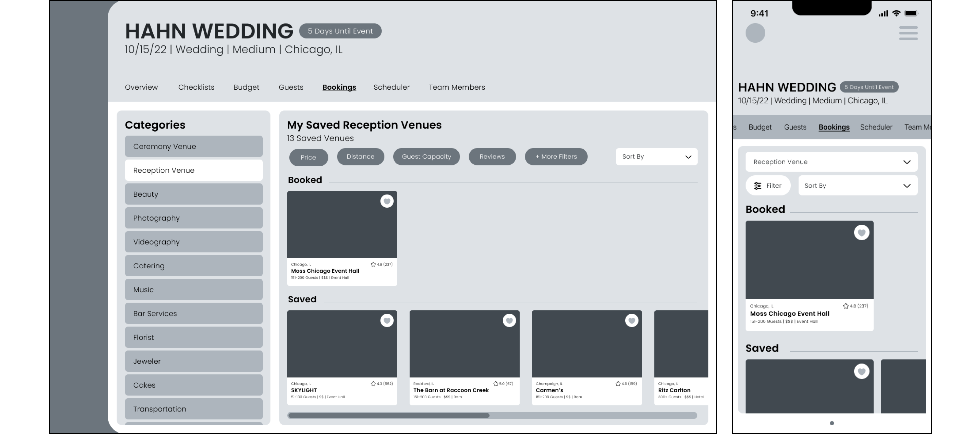Screen dimensions: 980x434
Task: Open the mobile Budget tab
Action: tap(760, 127)
